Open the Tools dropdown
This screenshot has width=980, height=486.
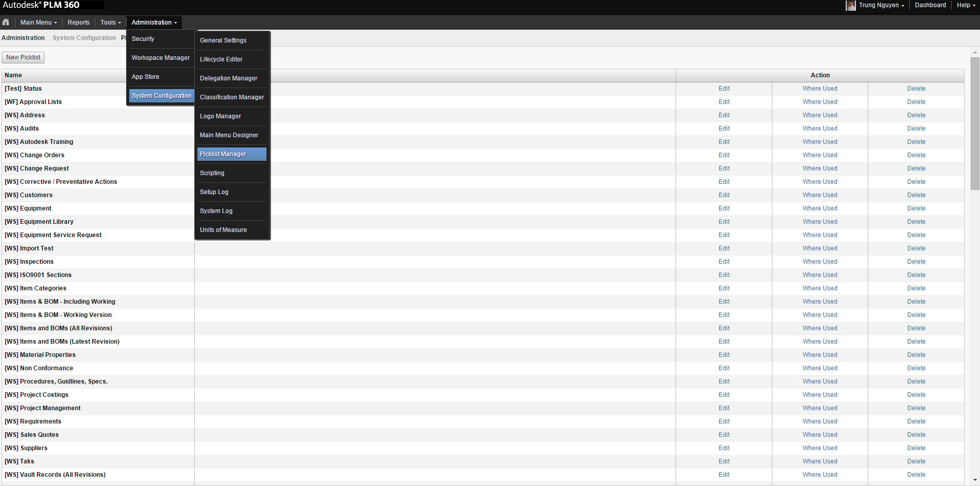point(110,22)
